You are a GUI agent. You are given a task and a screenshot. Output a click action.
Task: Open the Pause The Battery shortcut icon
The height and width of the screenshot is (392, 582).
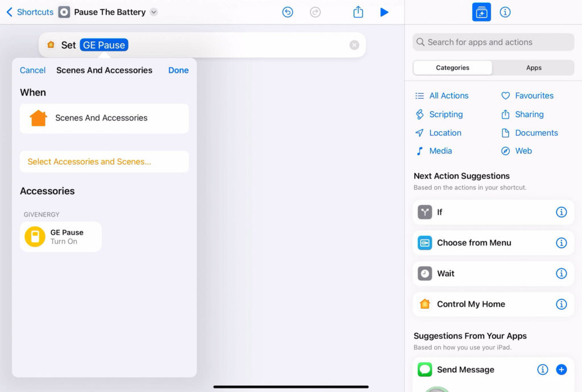coord(64,12)
